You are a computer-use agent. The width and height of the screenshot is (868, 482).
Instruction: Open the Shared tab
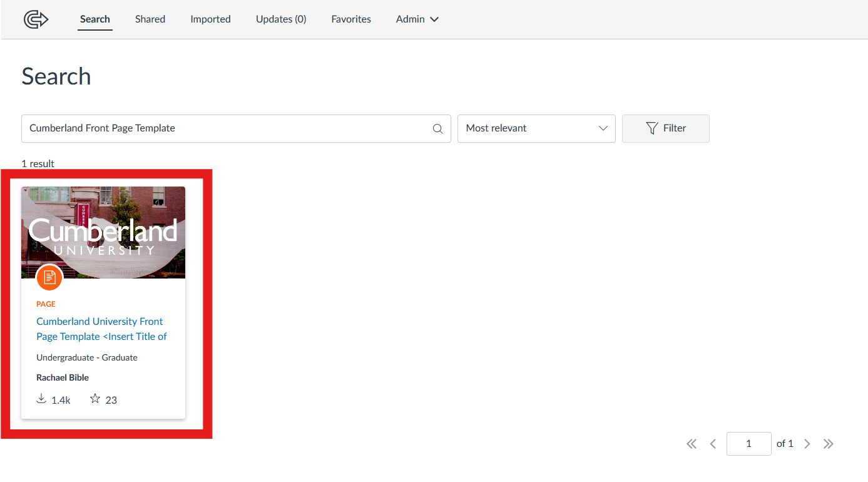150,19
